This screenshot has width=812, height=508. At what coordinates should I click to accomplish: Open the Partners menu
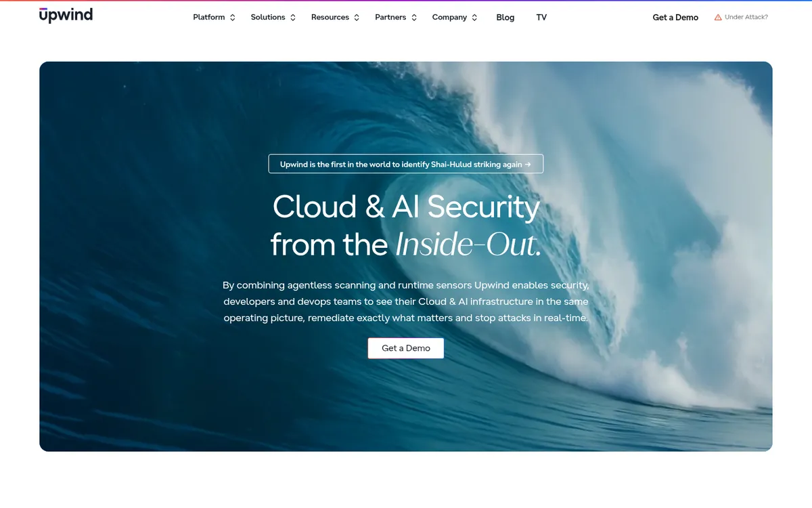coord(390,18)
